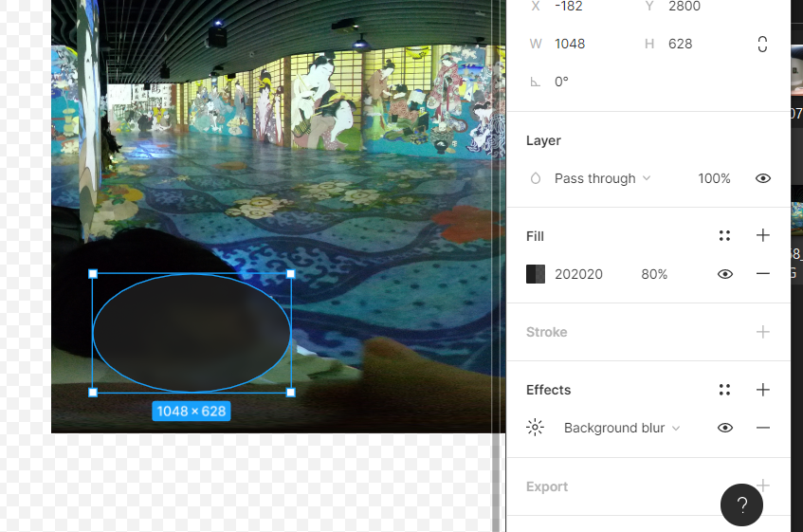The height and width of the screenshot is (532, 803).
Task: Click the 1048 × 628 size label
Action: tap(192, 412)
